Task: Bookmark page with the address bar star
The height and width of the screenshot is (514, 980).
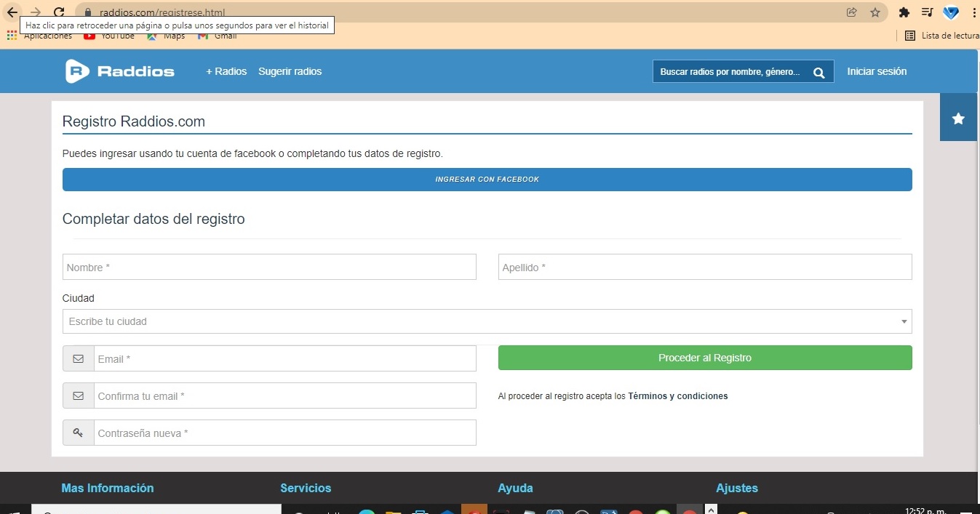Action: tap(875, 12)
